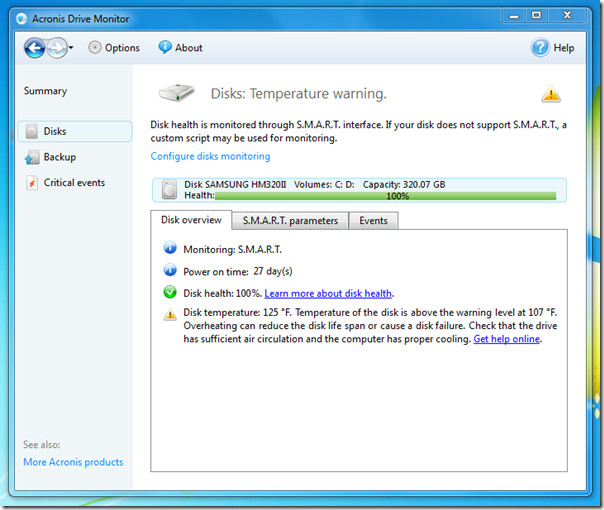
Task: Click the 'Capacity: 320.07 GB' text
Action: click(404, 185)
